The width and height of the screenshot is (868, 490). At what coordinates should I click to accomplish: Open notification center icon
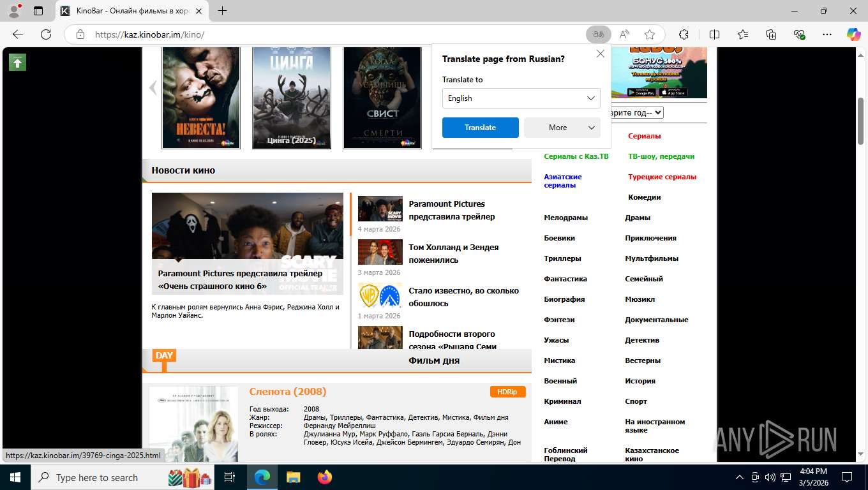click(847, 477)
